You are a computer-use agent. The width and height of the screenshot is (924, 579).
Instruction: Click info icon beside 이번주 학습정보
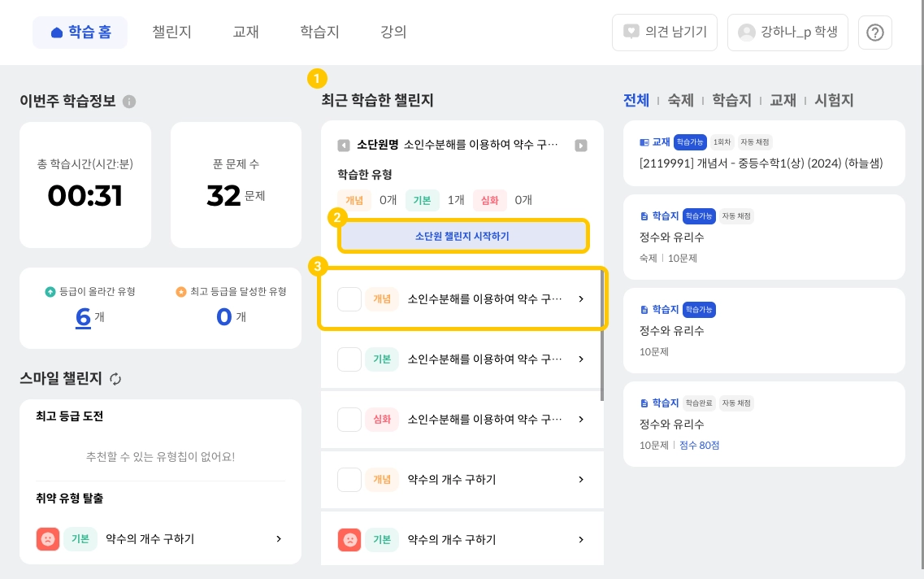[x=129, y=102]
